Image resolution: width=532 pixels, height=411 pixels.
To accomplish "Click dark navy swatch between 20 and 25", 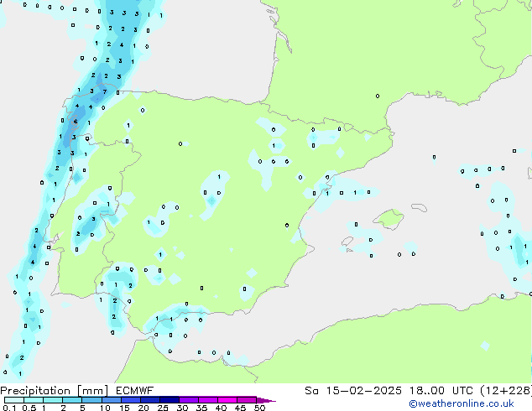I will [x=151, y=400].
